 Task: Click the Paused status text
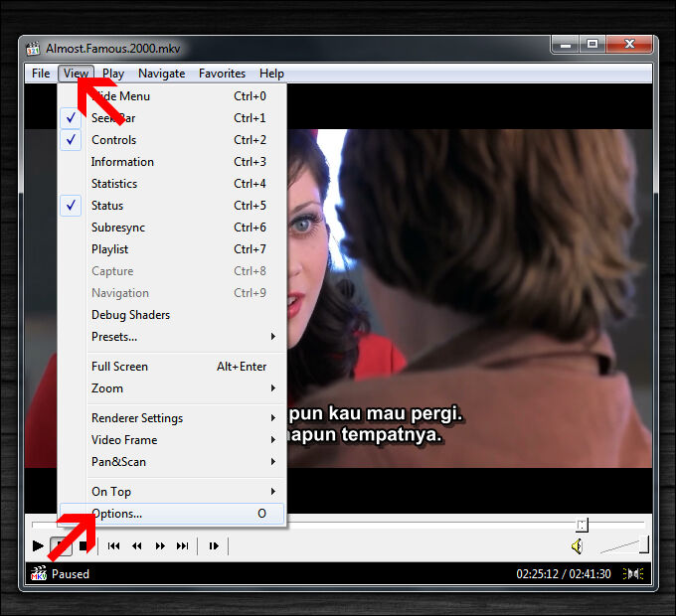point(71,574)
